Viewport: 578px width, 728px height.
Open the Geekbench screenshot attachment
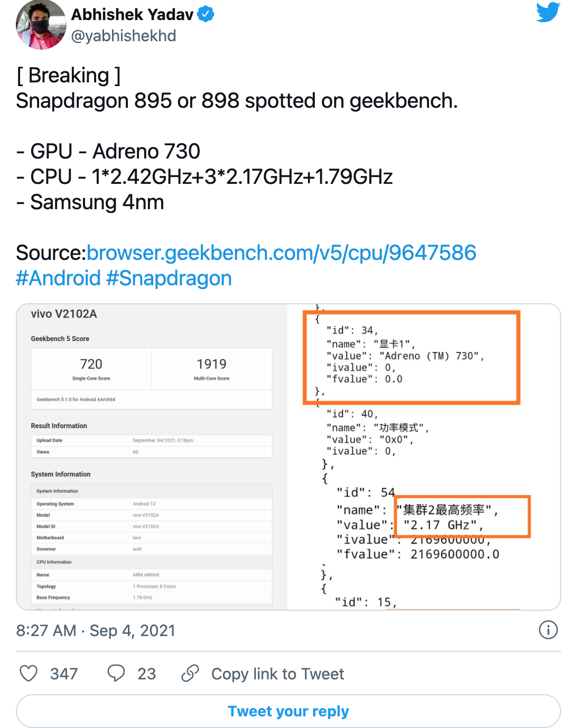coord(288,457)
